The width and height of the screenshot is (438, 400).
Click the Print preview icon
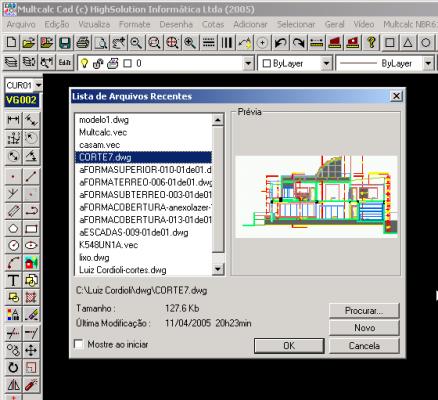click(x=101, y=43)
